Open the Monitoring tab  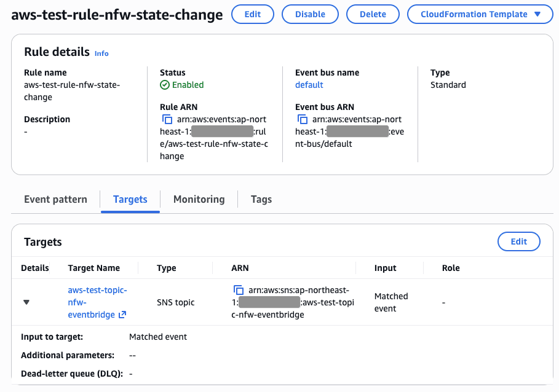(x=199, y=199)
